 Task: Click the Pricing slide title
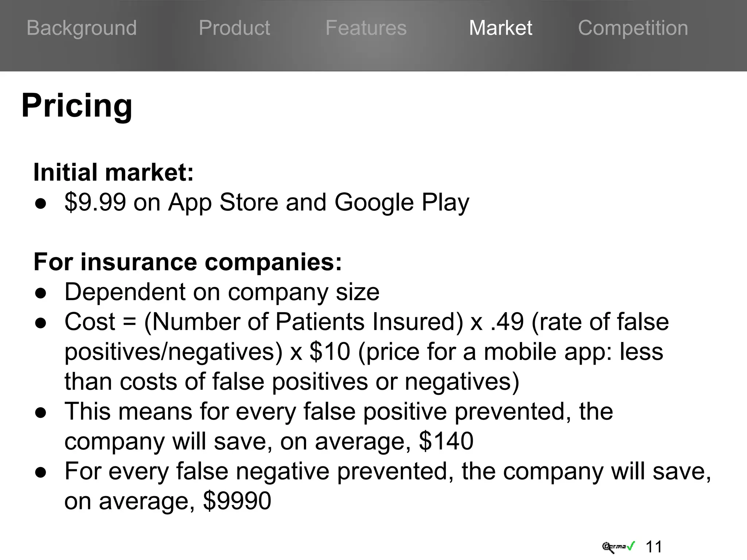[x=77, y=106]
